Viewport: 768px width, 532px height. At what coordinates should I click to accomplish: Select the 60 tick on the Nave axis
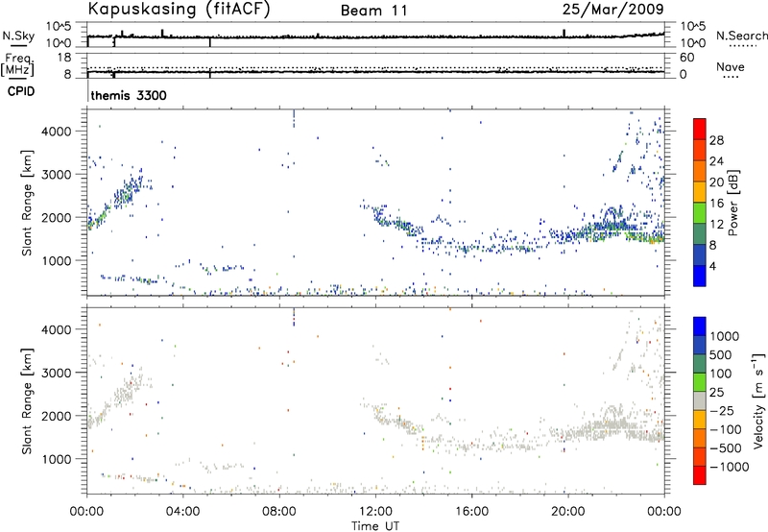[686, 58]
